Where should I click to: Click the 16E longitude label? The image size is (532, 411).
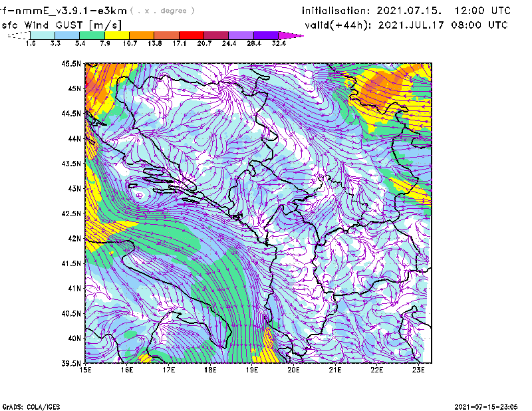(x=126, y=370)
